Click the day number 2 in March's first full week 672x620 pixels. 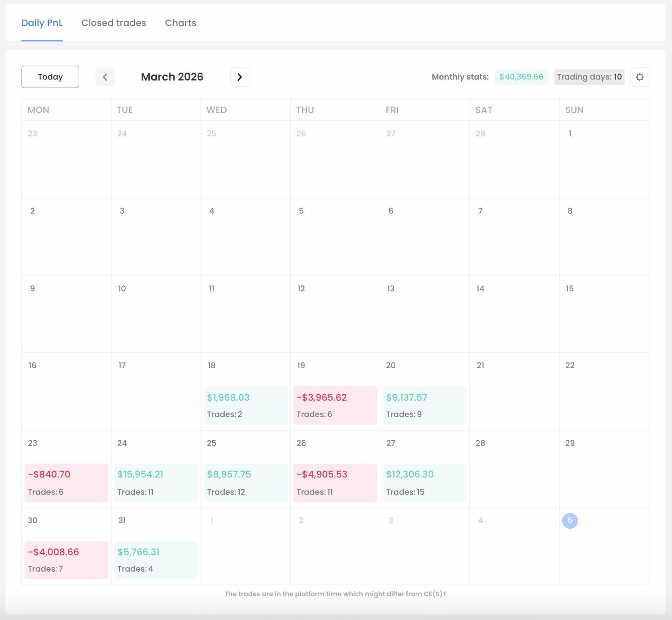tap(32, 211)
